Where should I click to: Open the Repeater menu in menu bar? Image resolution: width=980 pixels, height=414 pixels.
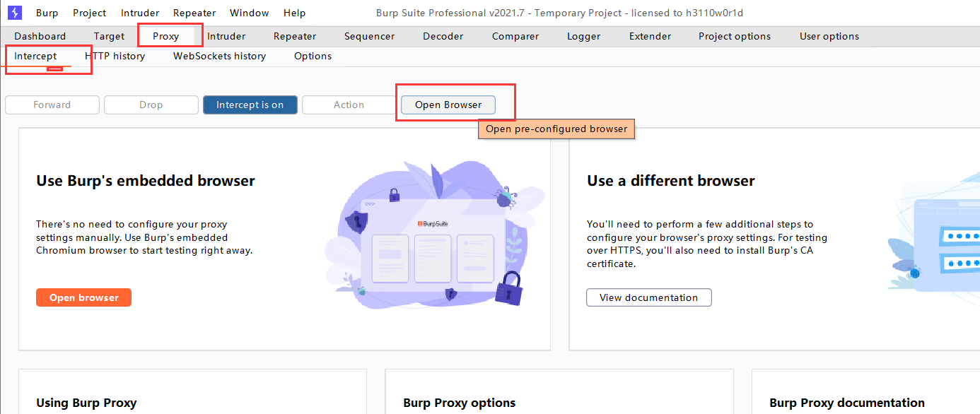click(x=194, y=13)
